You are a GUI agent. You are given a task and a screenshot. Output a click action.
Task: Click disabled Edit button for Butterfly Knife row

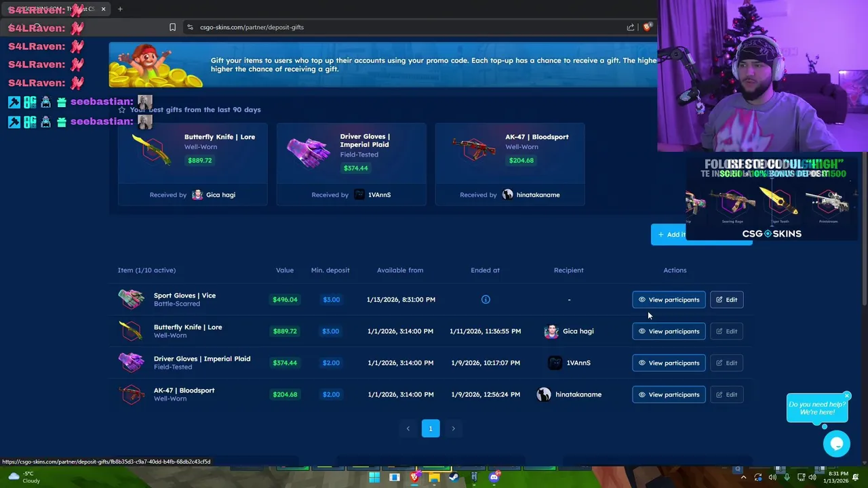point(726,331)
